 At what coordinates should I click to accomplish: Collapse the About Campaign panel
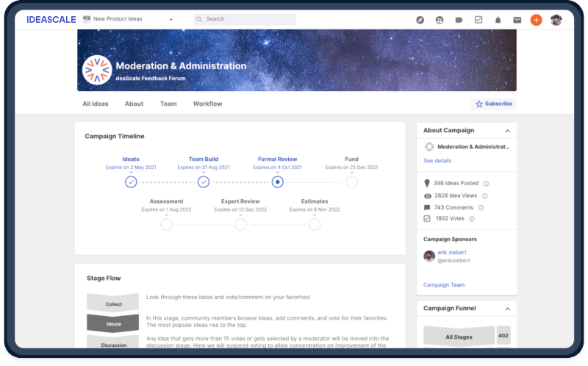click(x=507, y=131)
